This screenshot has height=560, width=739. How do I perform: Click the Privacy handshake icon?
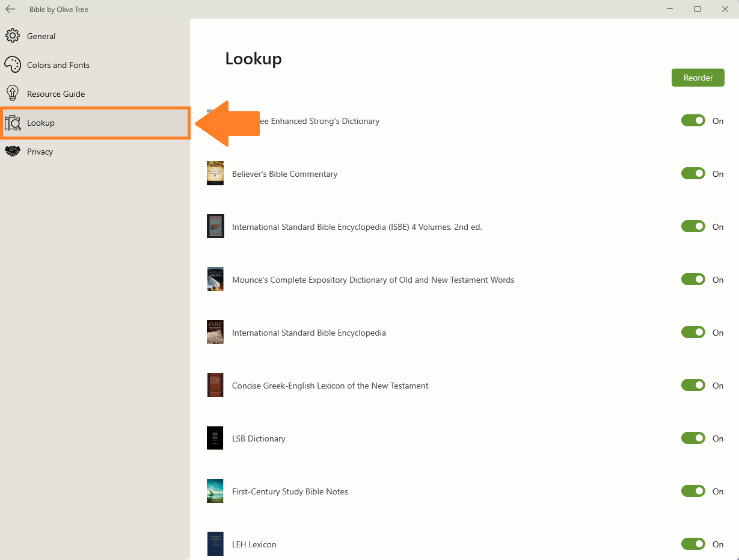(x=13, y=152)
